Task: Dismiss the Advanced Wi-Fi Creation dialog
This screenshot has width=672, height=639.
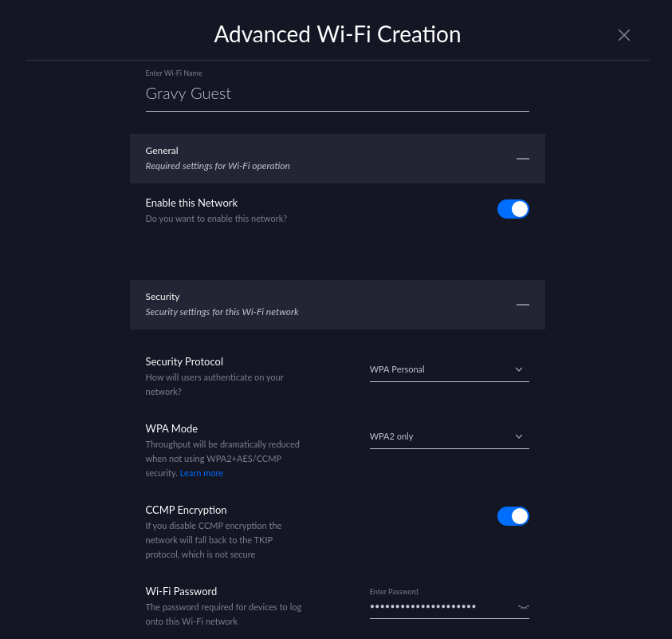Action: tap(624, 35)
